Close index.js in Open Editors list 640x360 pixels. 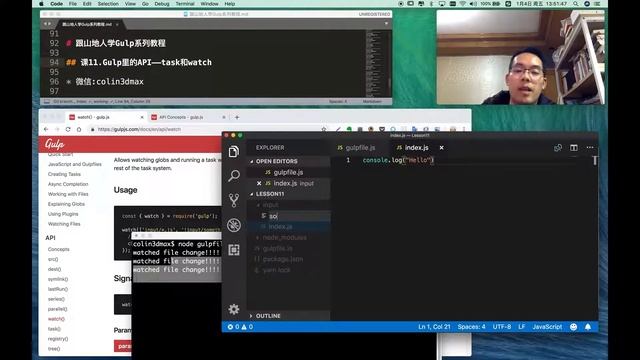pyautogui.click(x=259, y=183)
